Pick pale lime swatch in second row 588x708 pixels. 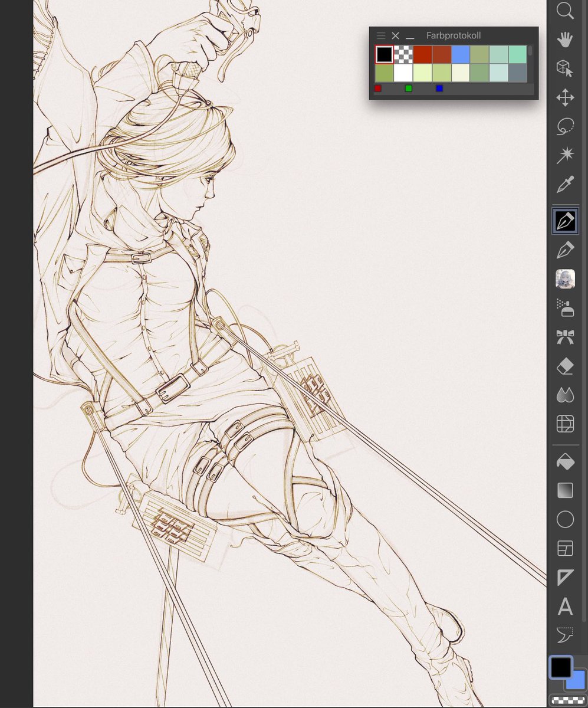pyautogui.click(x=422, y=73)
